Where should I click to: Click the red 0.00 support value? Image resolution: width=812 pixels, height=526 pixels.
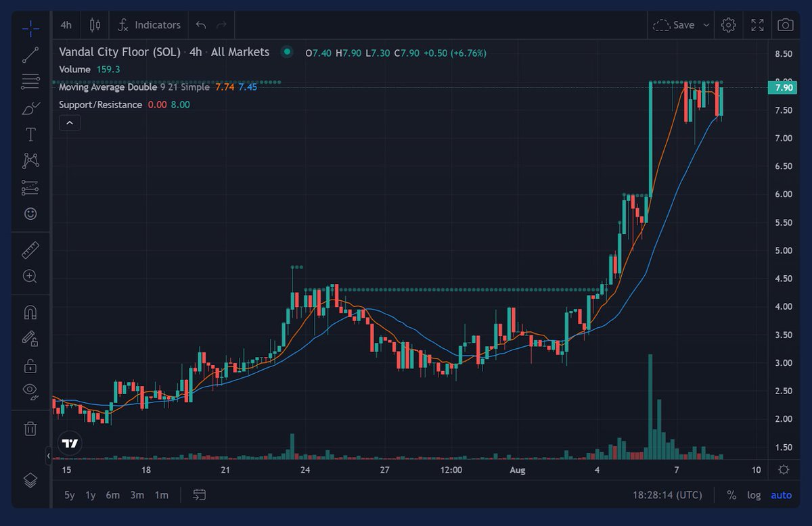coord(157,105)
